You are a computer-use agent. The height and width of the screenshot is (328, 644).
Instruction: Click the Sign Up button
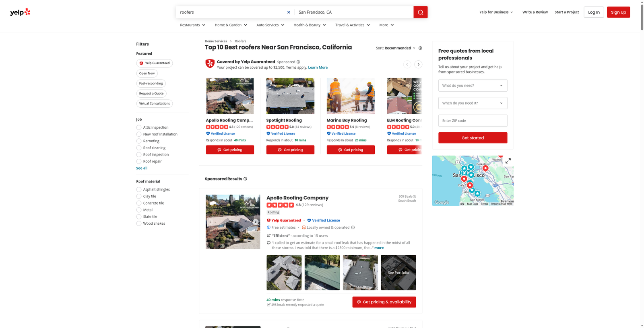tap(618, 12)
